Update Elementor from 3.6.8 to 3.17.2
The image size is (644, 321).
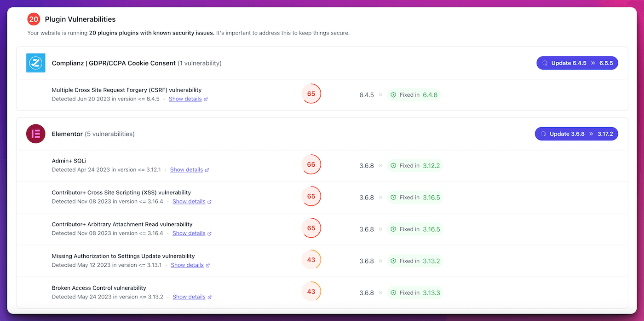[576, 134]
